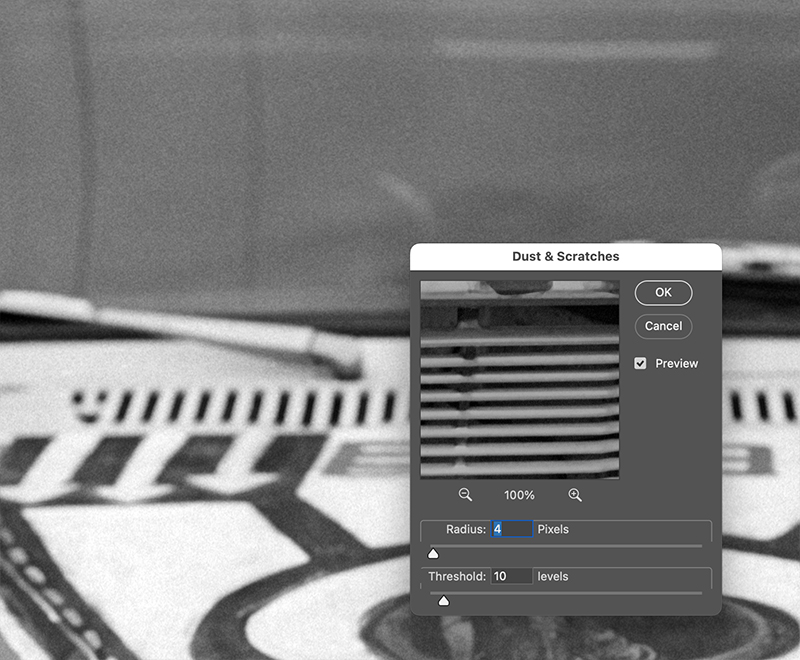Click the 100% zoom level readout
The image size is (800, 660).
click(x=520, y=496)
